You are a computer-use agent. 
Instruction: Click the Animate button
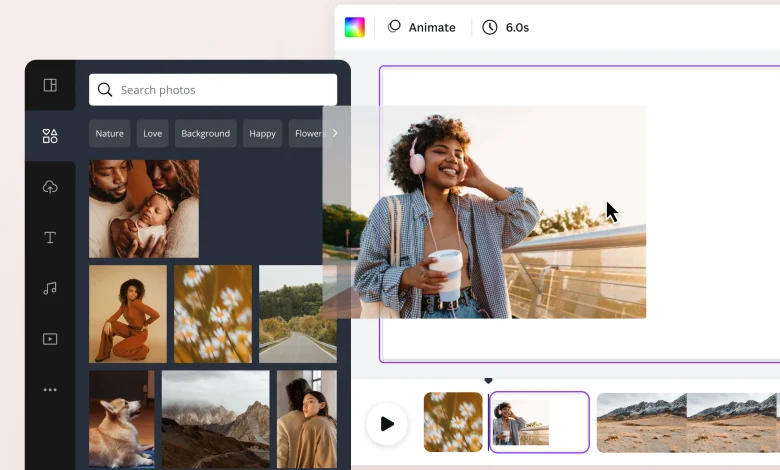(421, 27)
